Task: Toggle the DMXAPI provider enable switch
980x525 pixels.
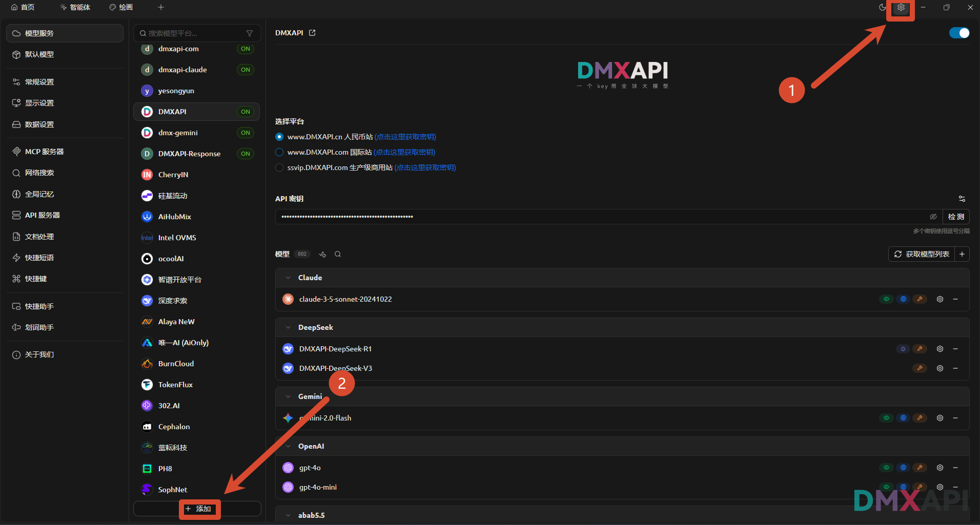Action: coord(958,33)
